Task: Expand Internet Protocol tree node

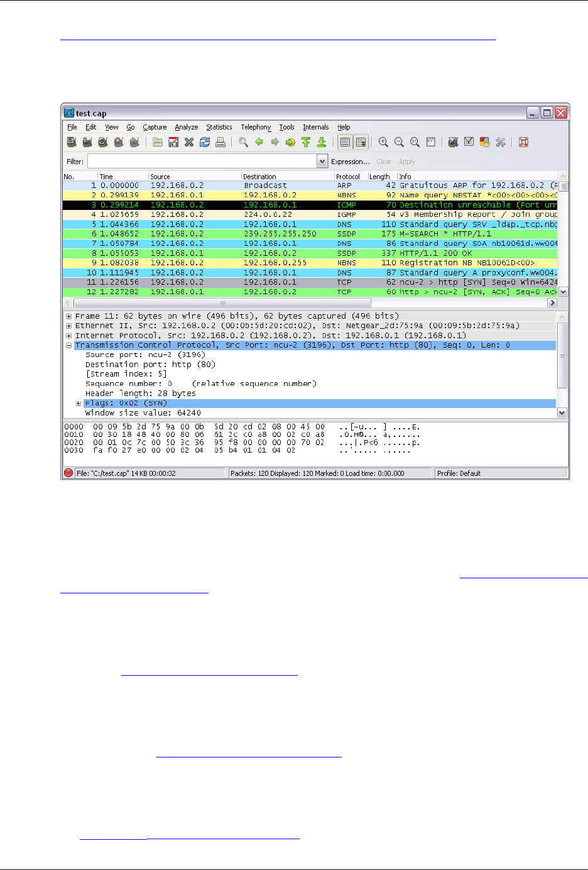Action: [x=68, y=336]
